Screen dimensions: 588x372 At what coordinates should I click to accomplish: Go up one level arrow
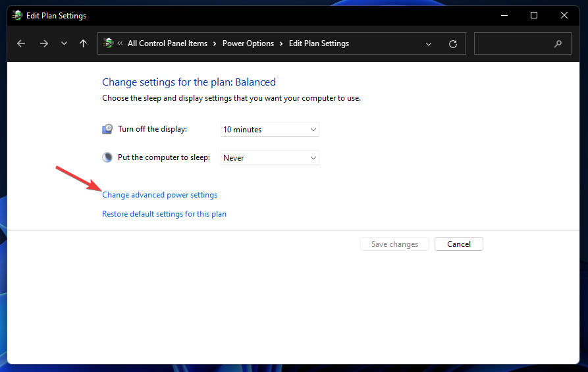(x=83, y=43)
